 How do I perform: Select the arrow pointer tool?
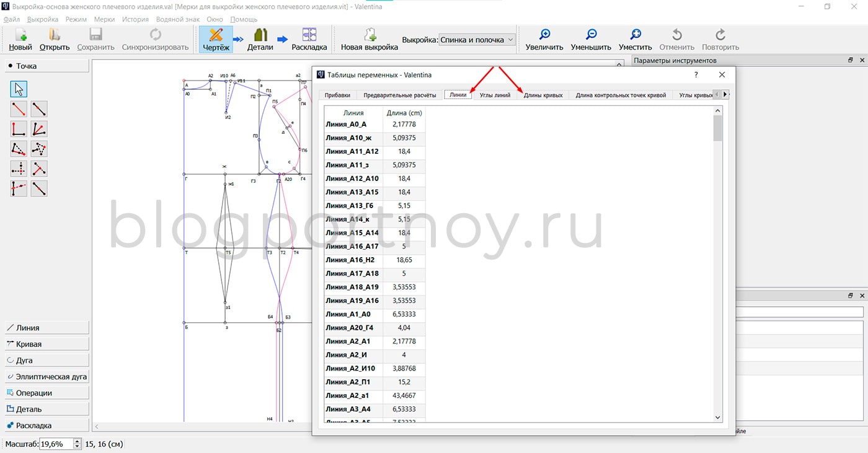pos(19,89)
